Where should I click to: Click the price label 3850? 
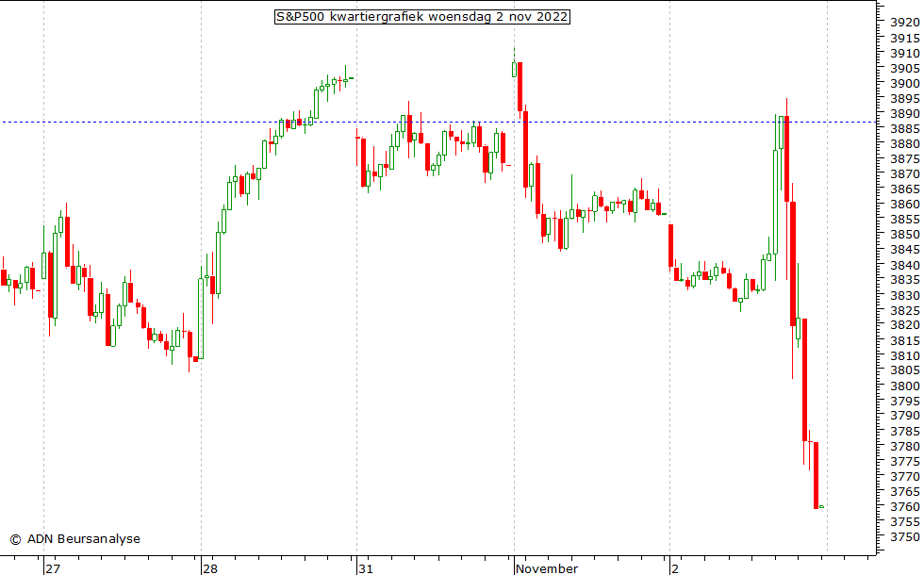pyautogui.click(x=904, y=235)
